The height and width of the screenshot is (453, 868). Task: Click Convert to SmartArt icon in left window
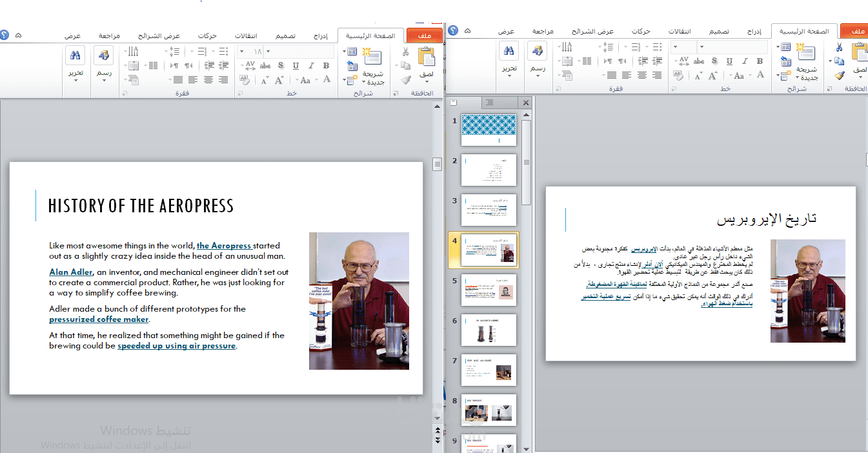(133, 80)
